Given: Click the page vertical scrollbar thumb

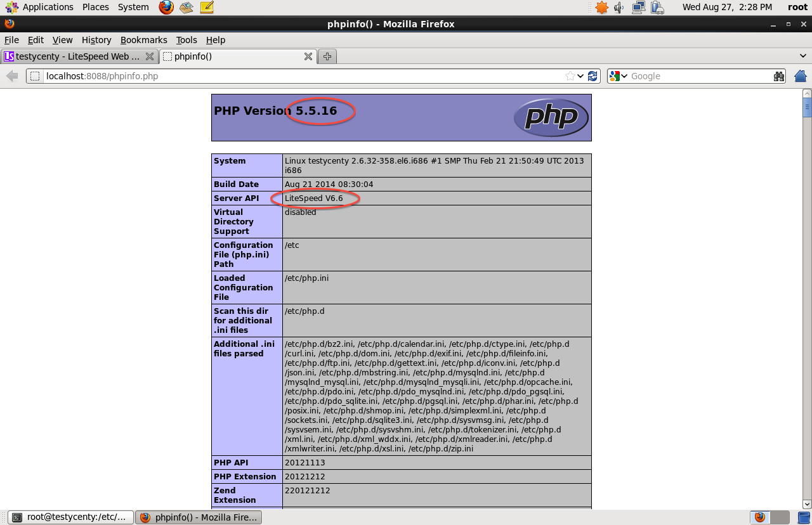Looking at the screenshot, I should pyautogui.click(x=807, y=108).
